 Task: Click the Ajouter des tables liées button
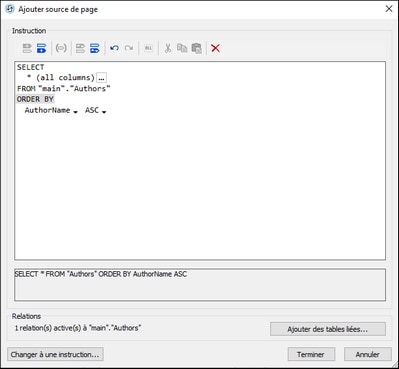tap(328, 329)
